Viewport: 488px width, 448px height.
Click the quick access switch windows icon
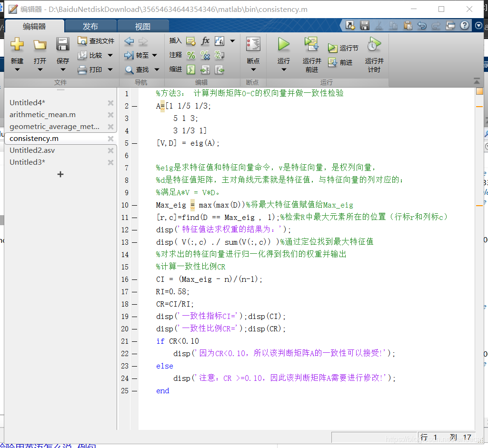click(450, 26)
